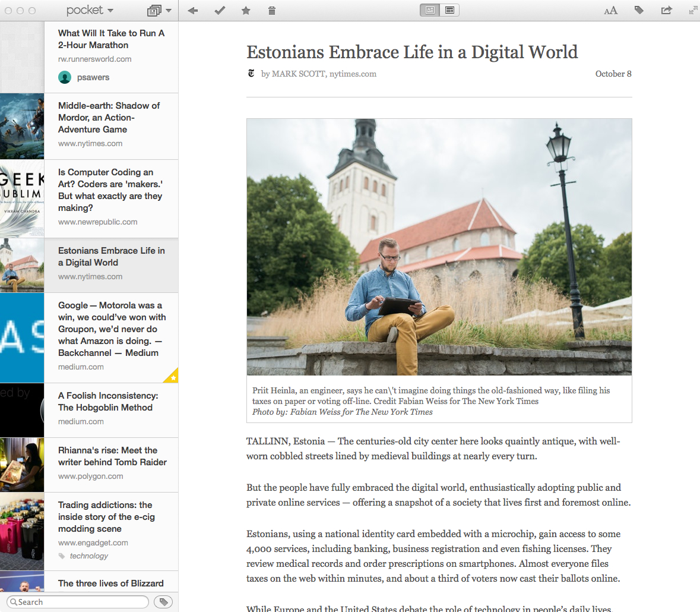Click the psawers username

[93, 77]
